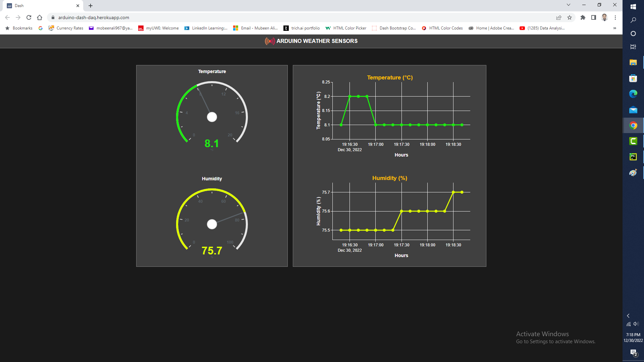The image size is (644, 362).
Task: Open the Mail app taskbar icon
Action: (x=633, y=110)
